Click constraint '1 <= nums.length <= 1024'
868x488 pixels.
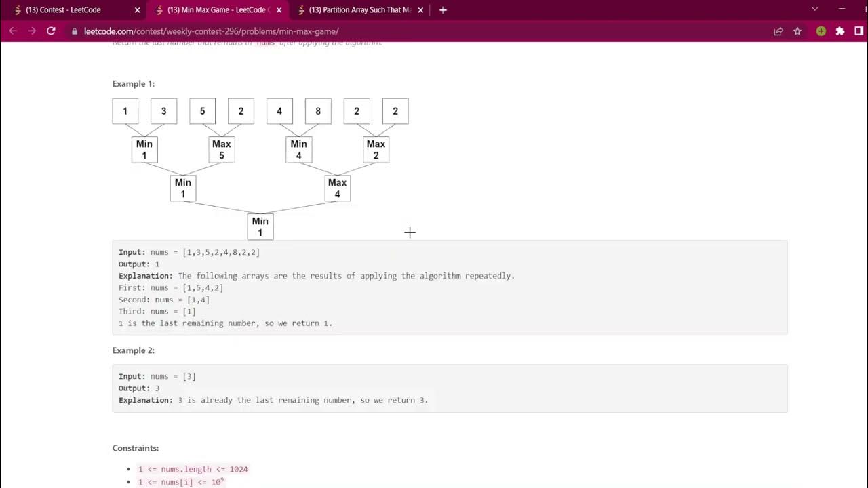click(193, 469)
